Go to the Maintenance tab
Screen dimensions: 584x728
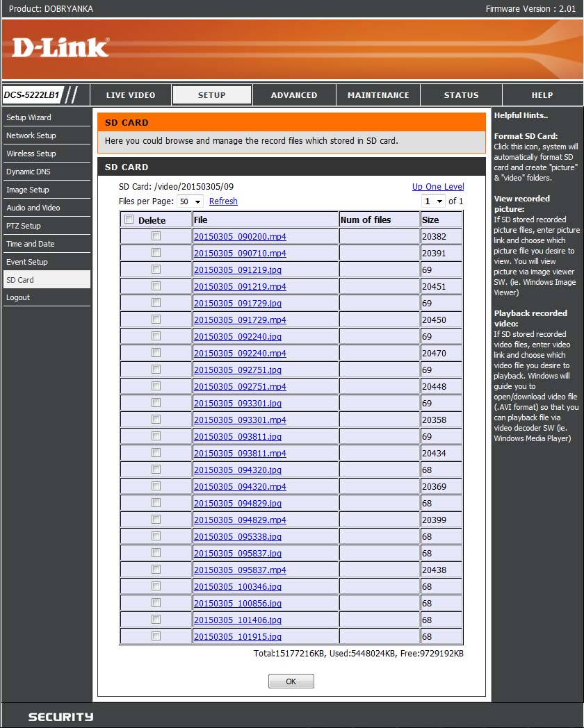(378, 95)
